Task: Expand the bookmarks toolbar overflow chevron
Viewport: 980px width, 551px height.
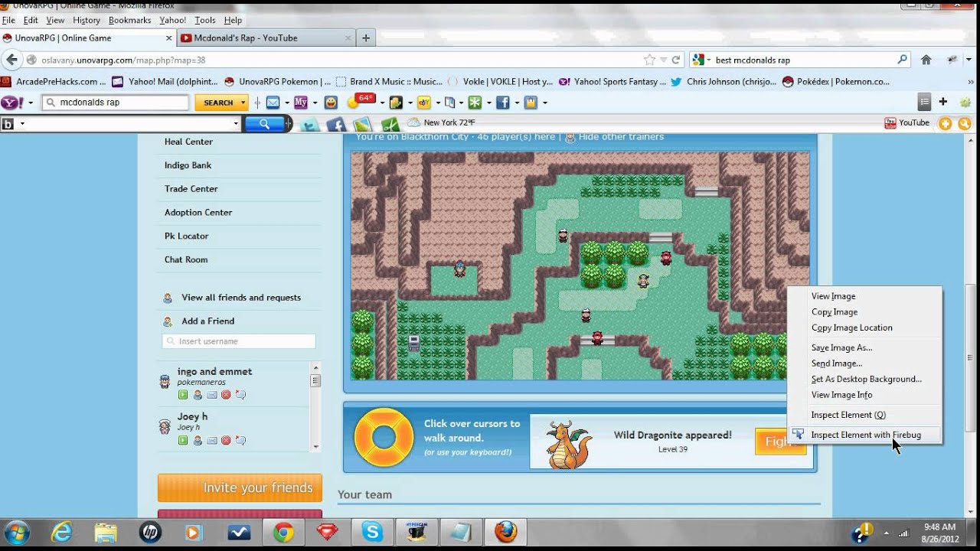Action: click(x=969, y=81)
